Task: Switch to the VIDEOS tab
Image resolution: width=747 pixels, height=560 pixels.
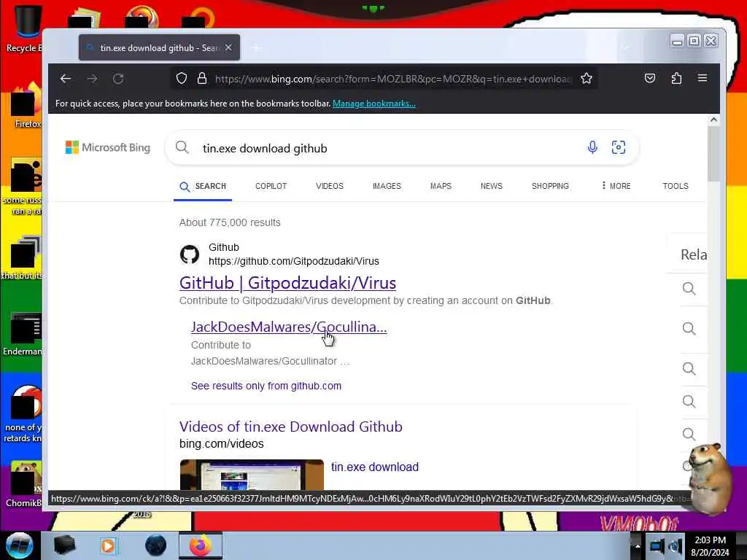Action: click(x=330, y=186)
